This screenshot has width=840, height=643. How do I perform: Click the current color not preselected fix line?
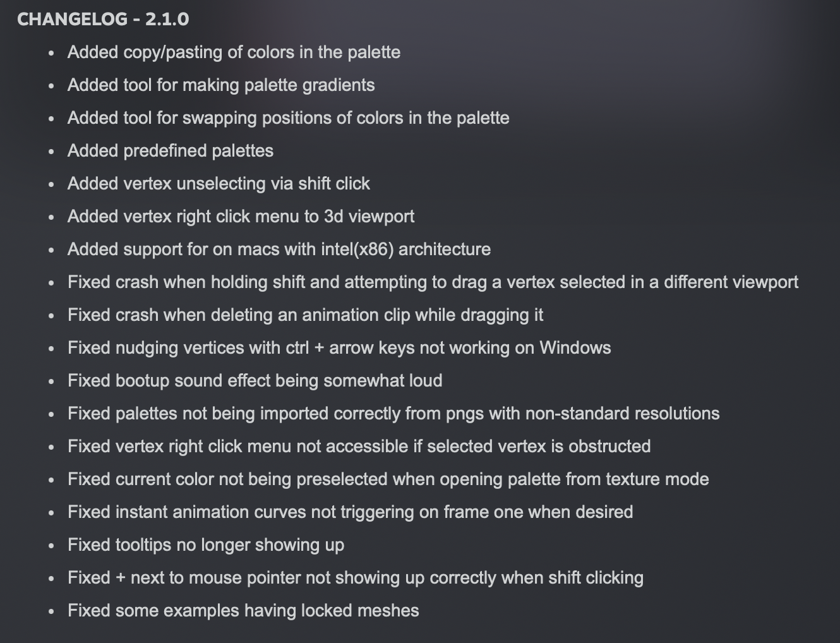[388, 479]
